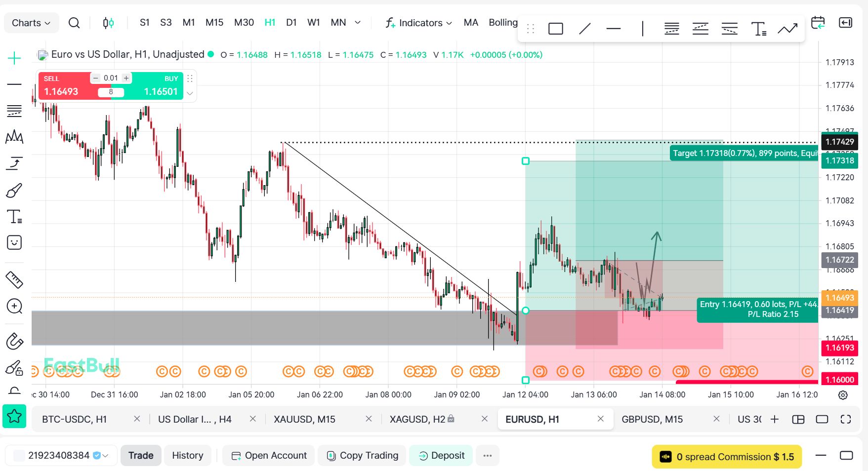This screenshot has height=471, width=868.
Task: Open the History tab
Action: click(x=187, y=455)
